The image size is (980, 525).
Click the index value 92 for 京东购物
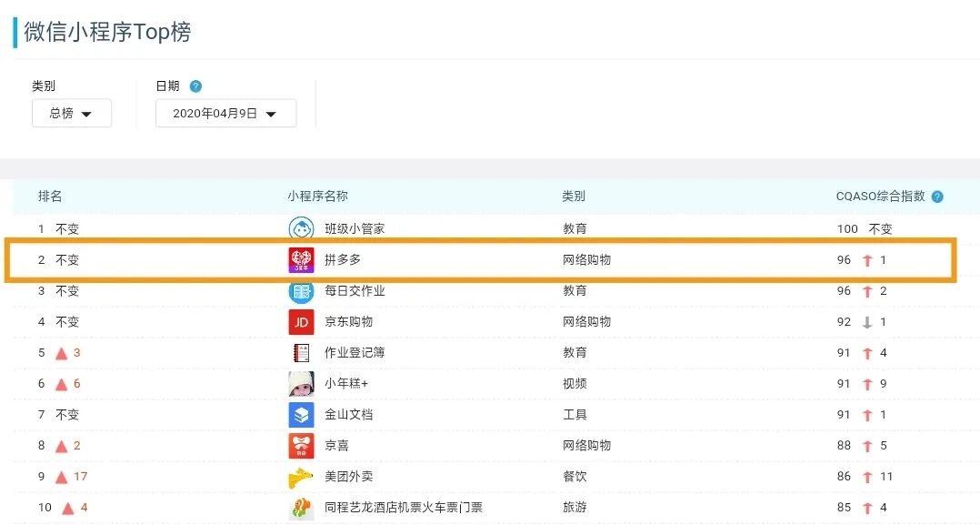tap(845, 322)
